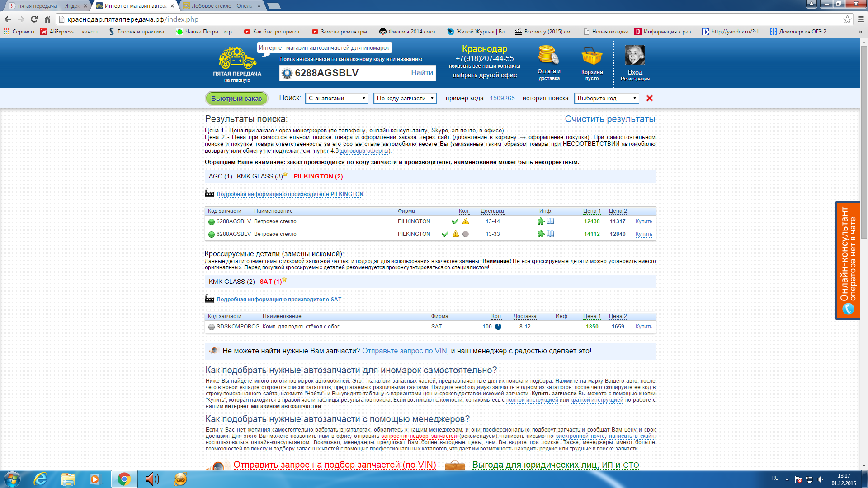
Task: Open AliExpress bookmark in bookmarks bar
Action: [71, 32]
